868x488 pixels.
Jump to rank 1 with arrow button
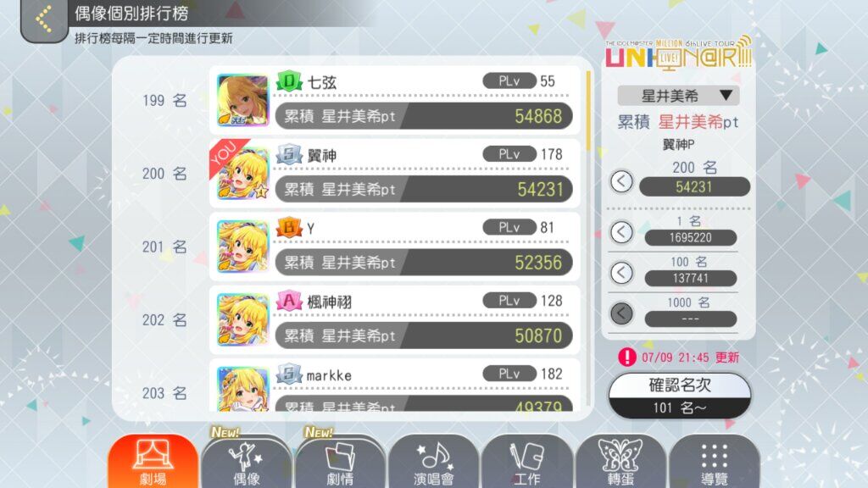pyautogui.click(x=621, y=232)
